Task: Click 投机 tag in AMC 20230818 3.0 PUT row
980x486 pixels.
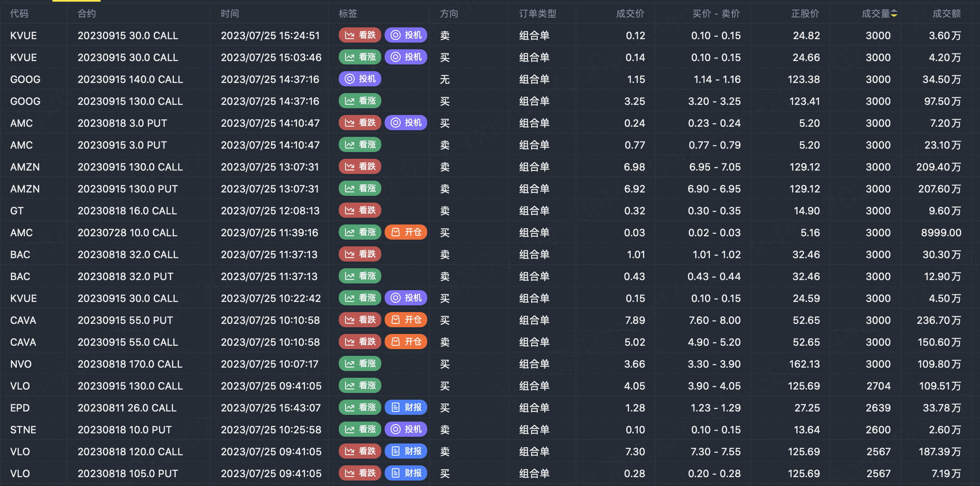Action: coord(406,123)
